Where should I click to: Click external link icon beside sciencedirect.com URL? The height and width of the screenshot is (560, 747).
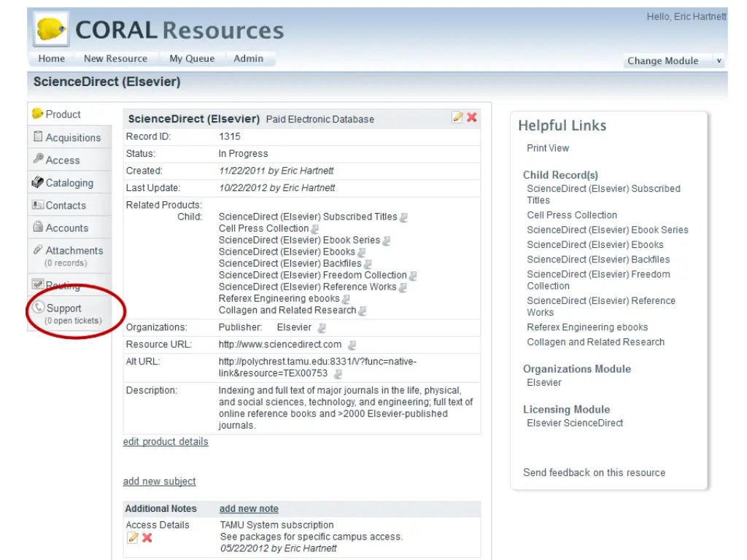tap(352, 345)
